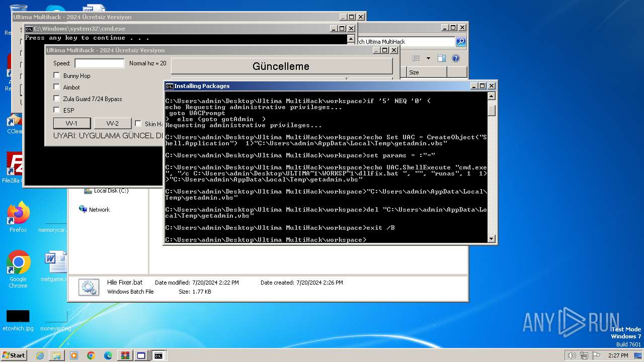Click the W-1 button

[72, 124]
